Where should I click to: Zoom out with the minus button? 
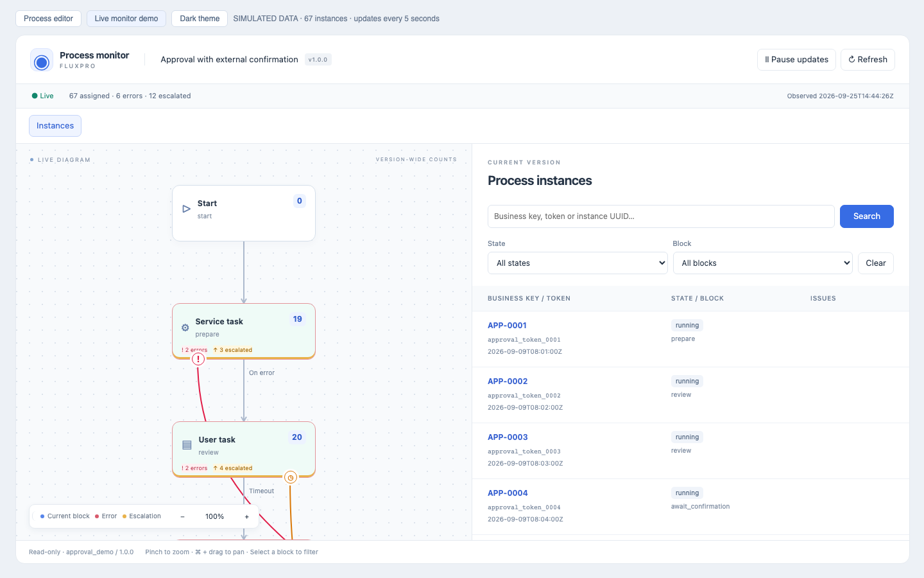[182, 516]
